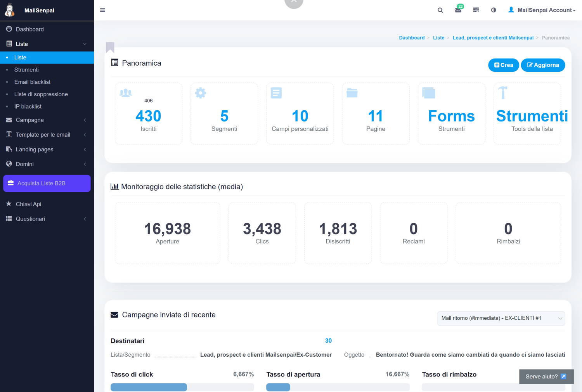Click the Serve aiuto? help widget

tap(546, 376)
